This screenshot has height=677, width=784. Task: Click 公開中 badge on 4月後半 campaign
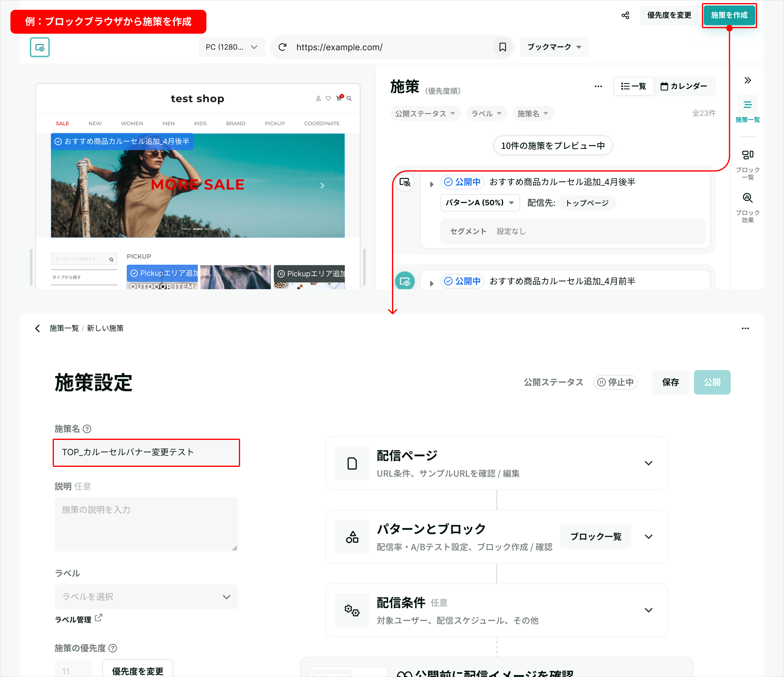pos(462,182)
